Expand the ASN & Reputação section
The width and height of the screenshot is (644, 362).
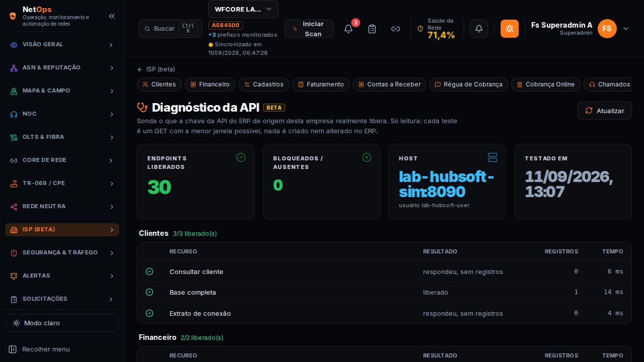[x=62, y=68]
